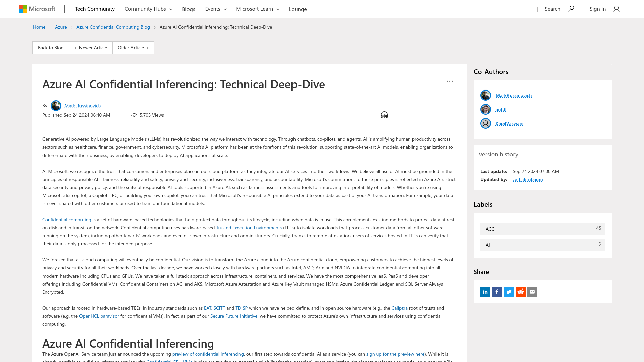Share article on Reddit
Viewport: 644px width, 362px height.
coord(521,292)
